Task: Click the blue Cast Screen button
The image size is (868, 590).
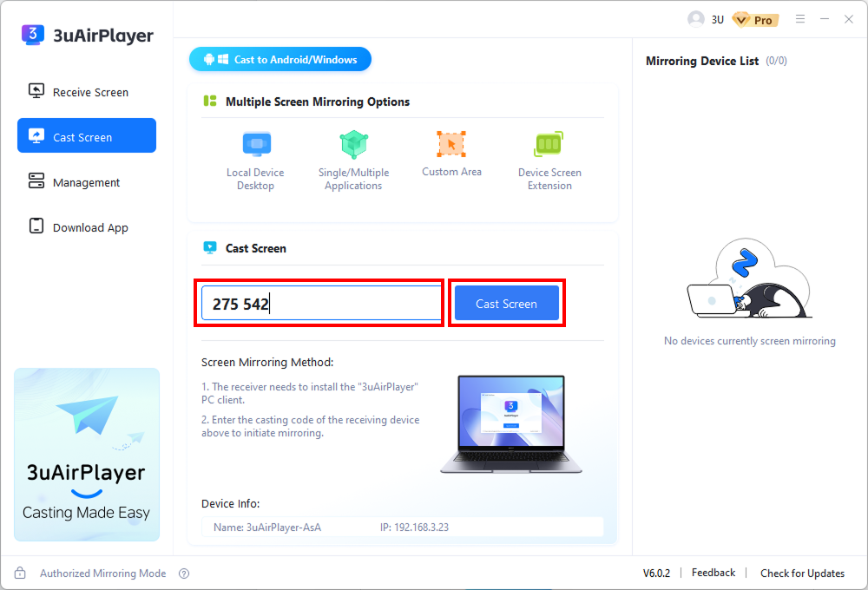Action: point(506,303)
